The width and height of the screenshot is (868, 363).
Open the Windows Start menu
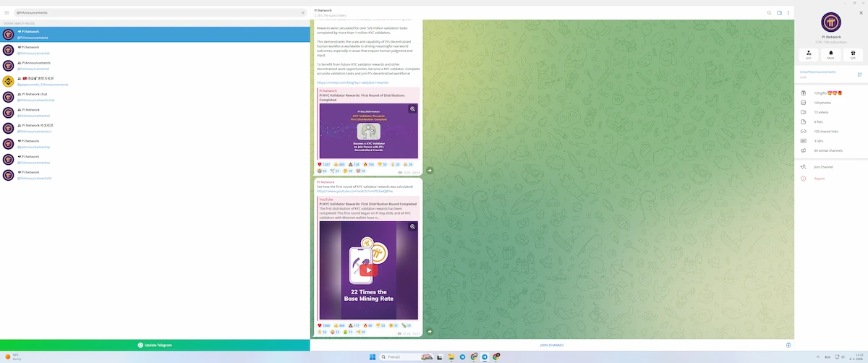click(373, 356)
